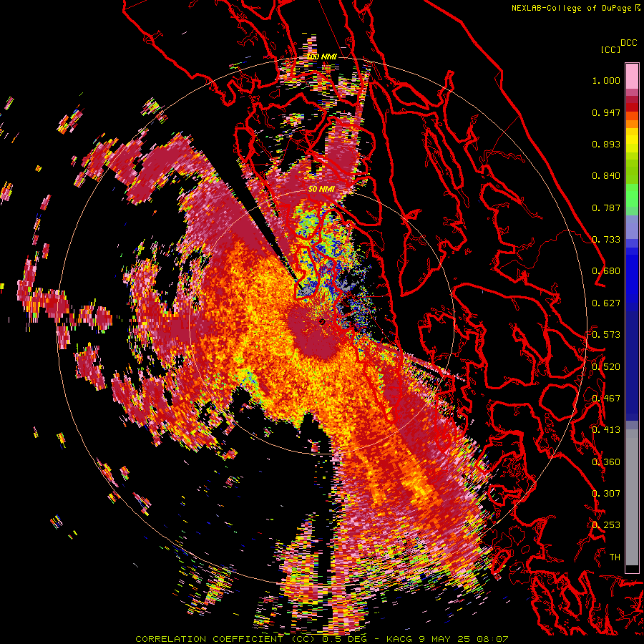
Task: Click the [CC] units label
Action: pyautogui.click(x=610, y=49)
